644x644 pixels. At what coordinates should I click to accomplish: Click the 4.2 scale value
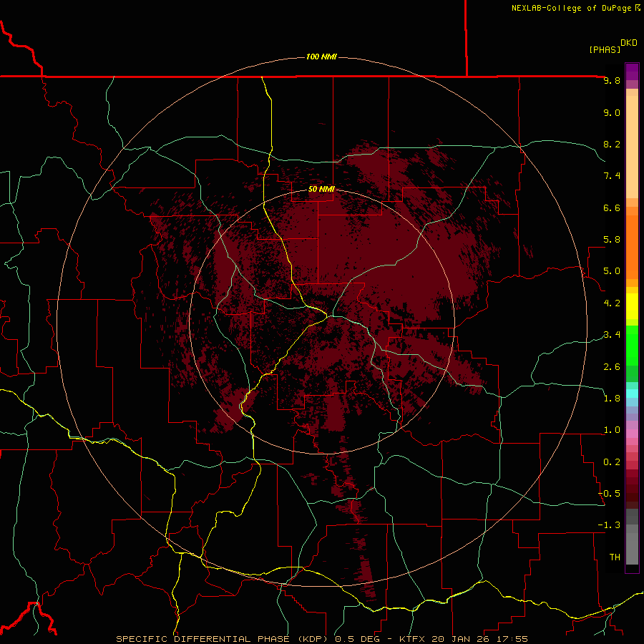612,303
